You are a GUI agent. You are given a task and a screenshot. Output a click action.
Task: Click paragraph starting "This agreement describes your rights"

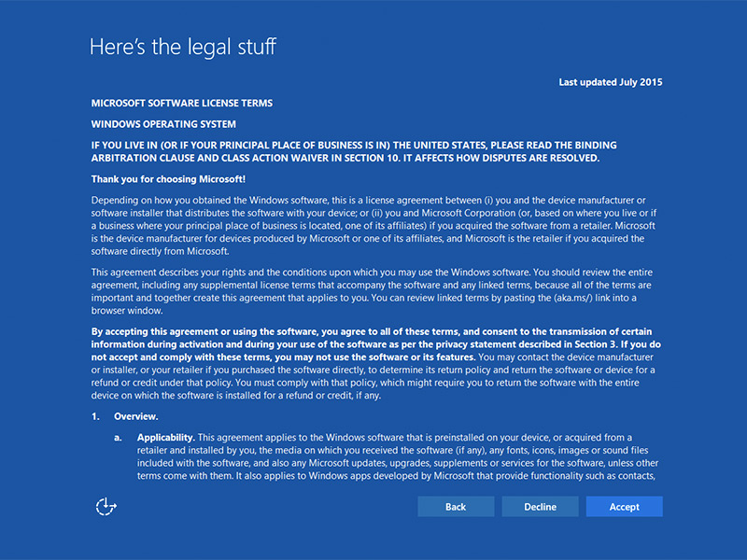[x=373, y=290]
